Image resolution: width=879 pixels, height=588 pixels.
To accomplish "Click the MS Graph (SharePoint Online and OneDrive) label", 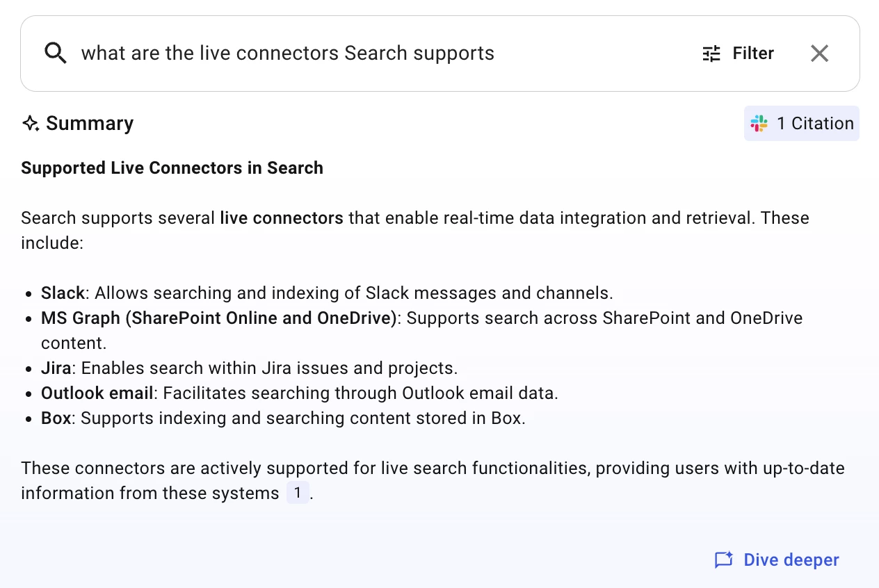I will [x=218, y=318].
